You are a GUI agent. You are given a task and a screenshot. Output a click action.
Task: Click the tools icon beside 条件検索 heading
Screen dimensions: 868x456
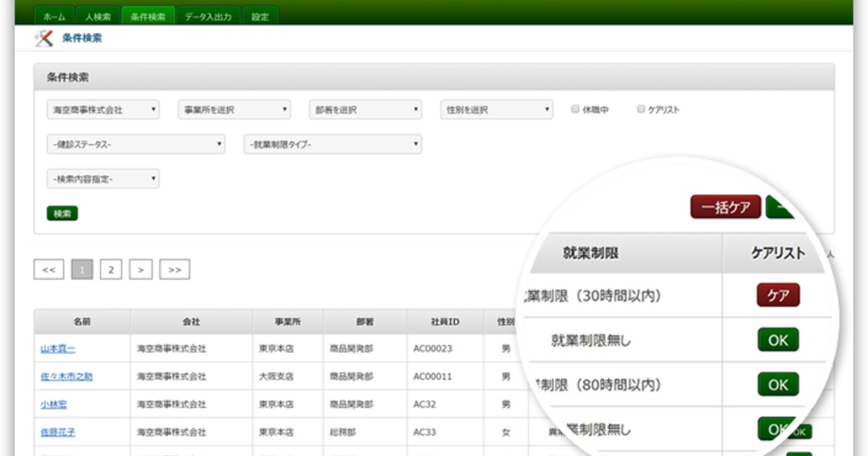point(44,38)
